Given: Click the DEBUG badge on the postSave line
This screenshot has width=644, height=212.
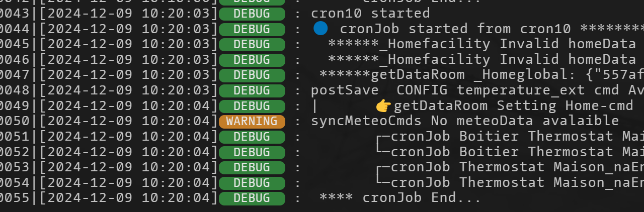Looking at the screenshot, I should 252,90.
